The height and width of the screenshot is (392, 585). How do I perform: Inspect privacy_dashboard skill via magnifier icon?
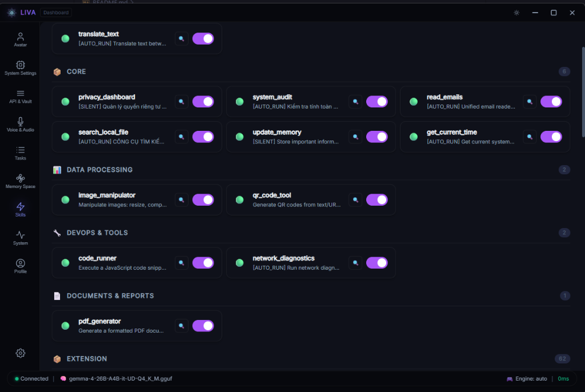[x=181, y=102]
